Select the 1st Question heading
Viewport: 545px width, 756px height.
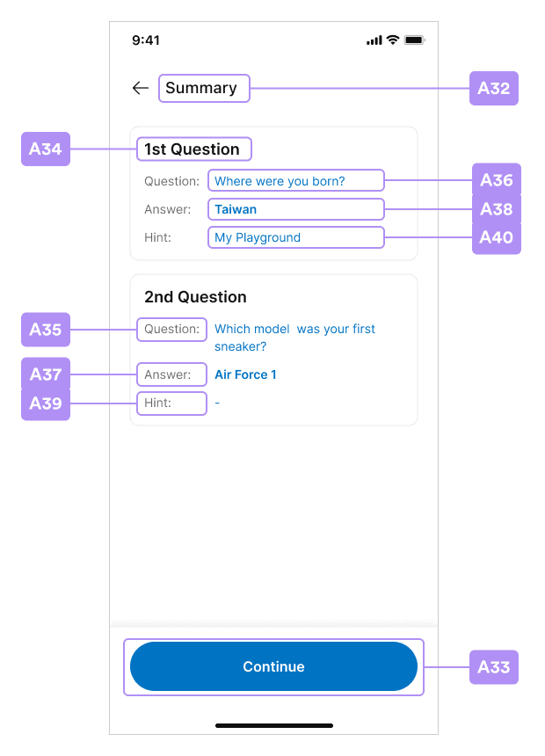click(192, 149)
